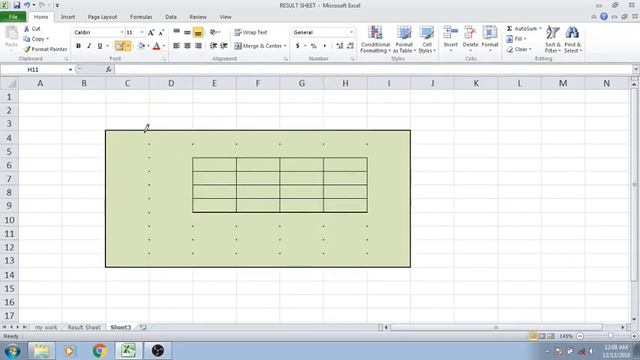
Task: Open the font size dropdown
Action: (x=142, y=32)
